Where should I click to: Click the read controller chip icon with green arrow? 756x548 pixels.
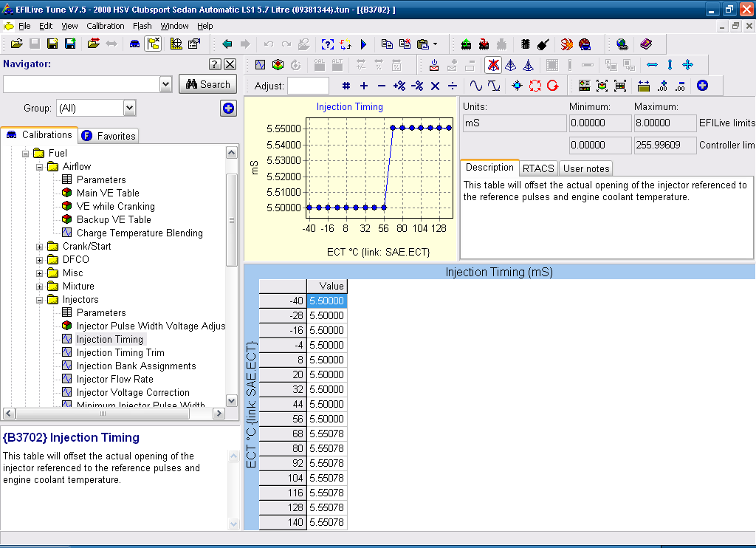click(x=467, y=44)
